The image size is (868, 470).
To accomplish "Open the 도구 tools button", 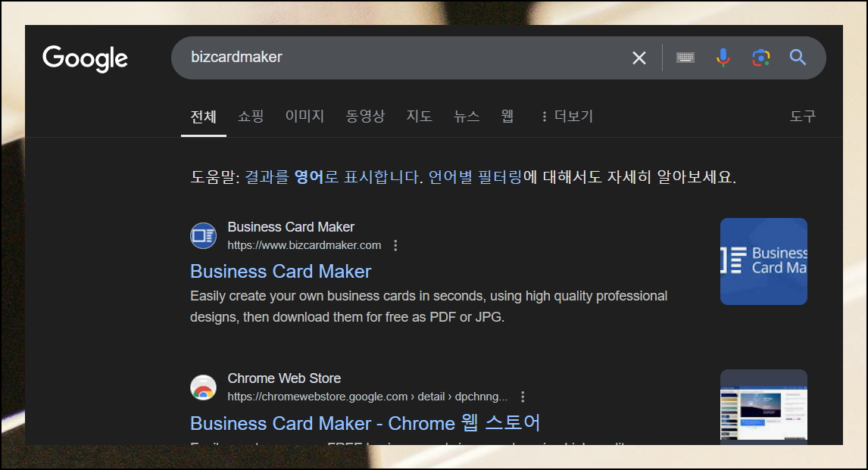I will click(802, 116).
